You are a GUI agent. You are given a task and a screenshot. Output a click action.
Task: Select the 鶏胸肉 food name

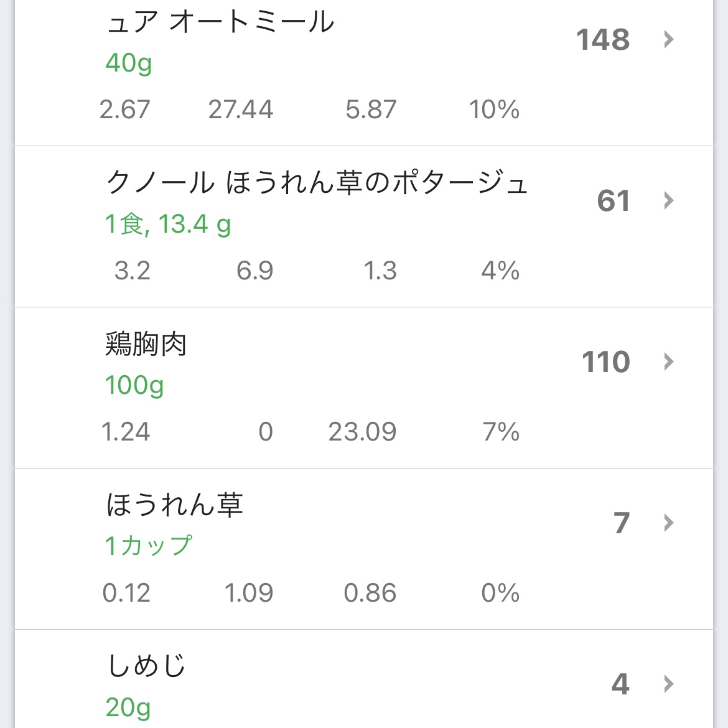click(146, 344)
